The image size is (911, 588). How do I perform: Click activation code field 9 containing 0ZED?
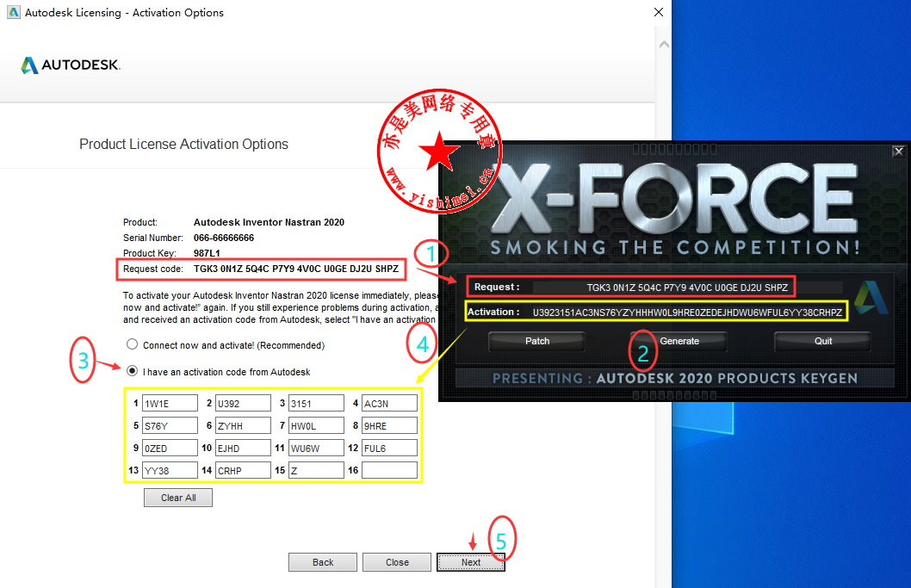pyautogui.click(x=170, y=448)
